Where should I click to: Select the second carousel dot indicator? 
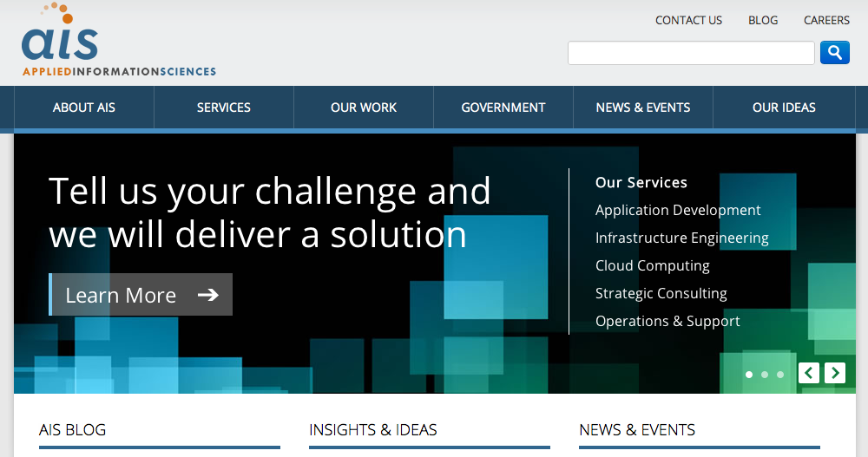click(x=765, y=375)
